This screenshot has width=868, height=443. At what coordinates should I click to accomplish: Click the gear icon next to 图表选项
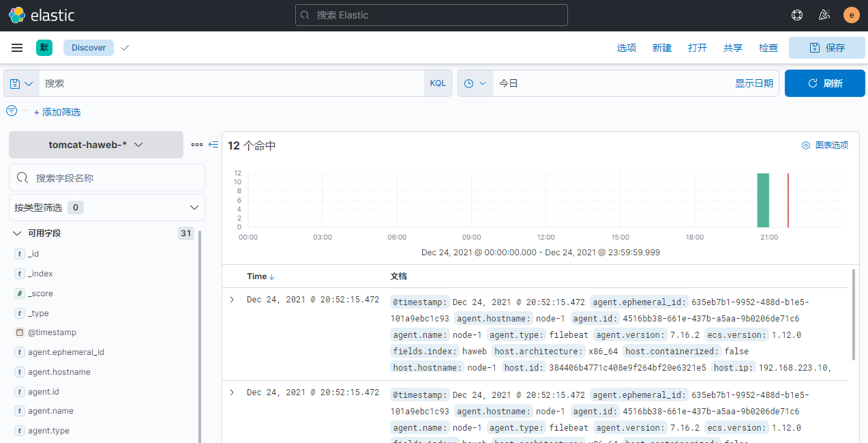coord(805,145)
